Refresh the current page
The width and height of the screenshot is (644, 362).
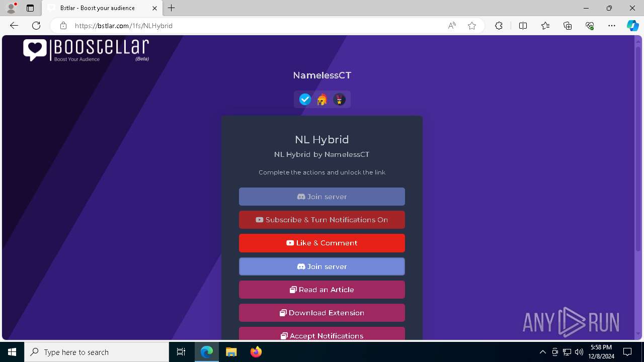(x=36, y=26)
